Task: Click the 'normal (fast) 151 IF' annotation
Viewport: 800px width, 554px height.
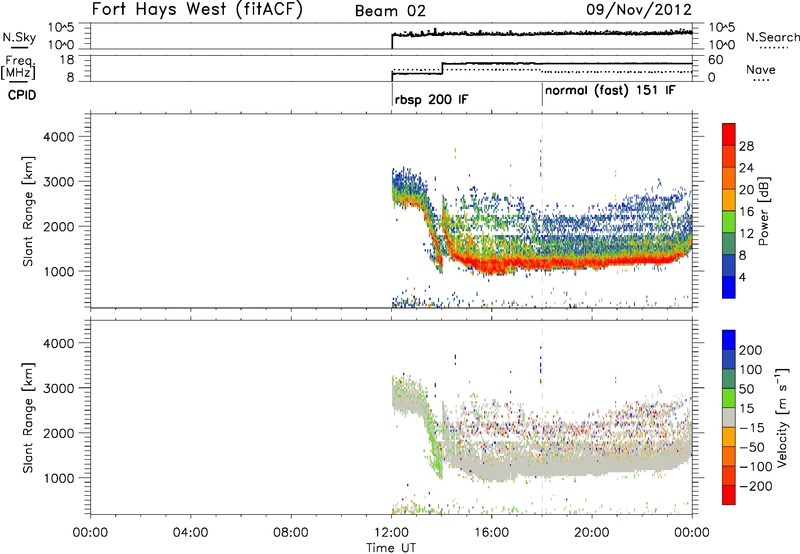Action: click(610, 91)
